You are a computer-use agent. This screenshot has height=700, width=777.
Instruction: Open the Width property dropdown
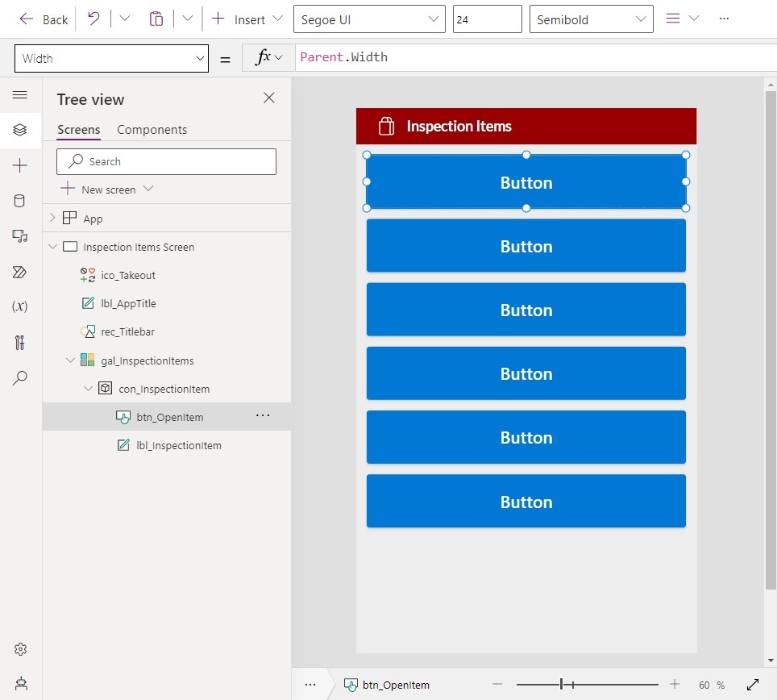111,59
